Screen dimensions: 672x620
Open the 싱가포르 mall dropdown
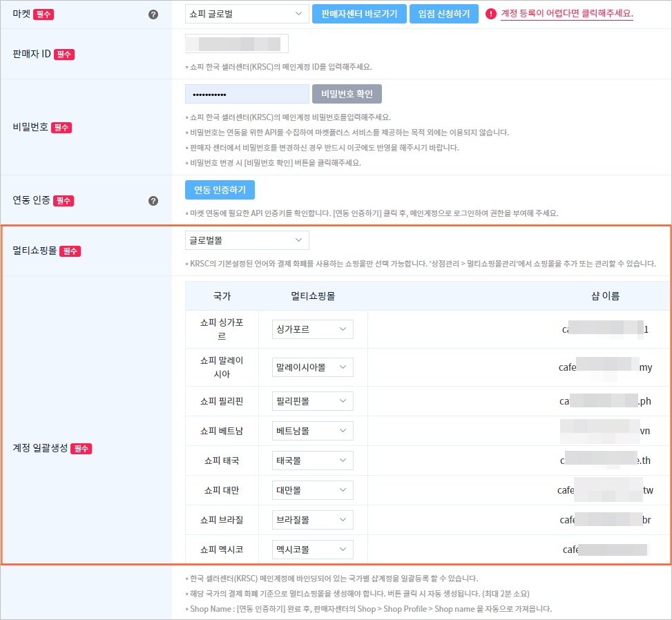point(312,329)
